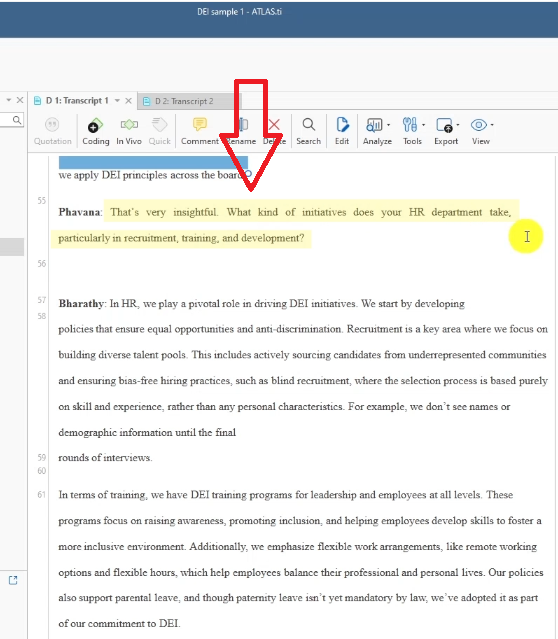Open the Transcript 1 tab dropdown arrow
The width and height of the screenshot is (558, 639).
point(117,101)
